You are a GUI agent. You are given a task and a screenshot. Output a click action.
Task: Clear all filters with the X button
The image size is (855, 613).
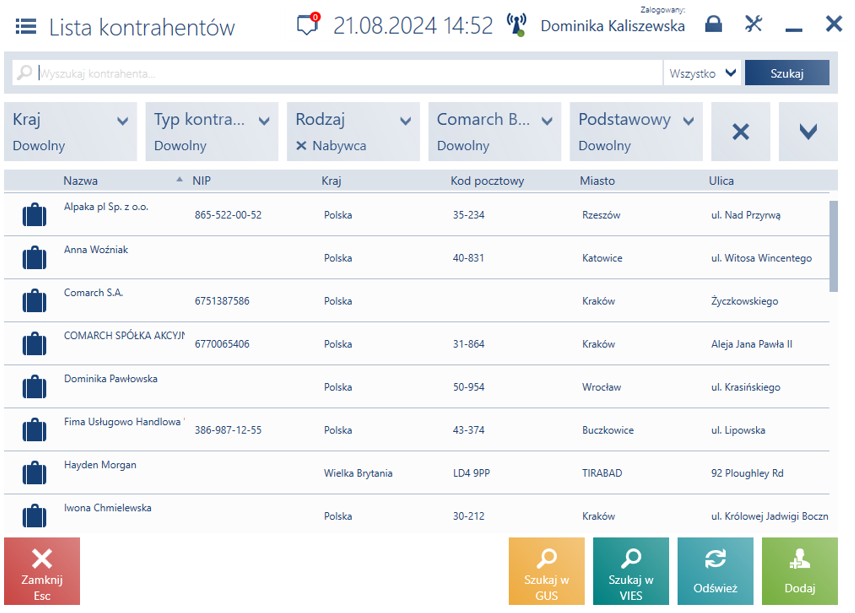click(740, 131)
